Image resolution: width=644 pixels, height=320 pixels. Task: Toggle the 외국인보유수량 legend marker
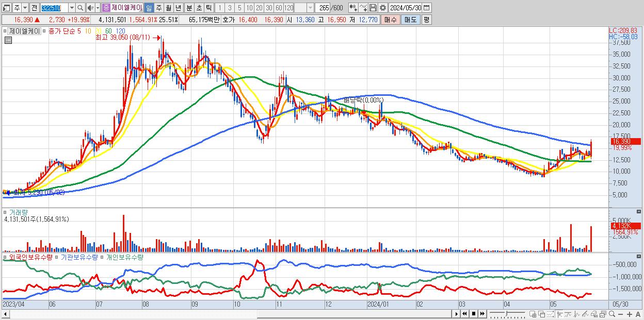click(6, 257)
